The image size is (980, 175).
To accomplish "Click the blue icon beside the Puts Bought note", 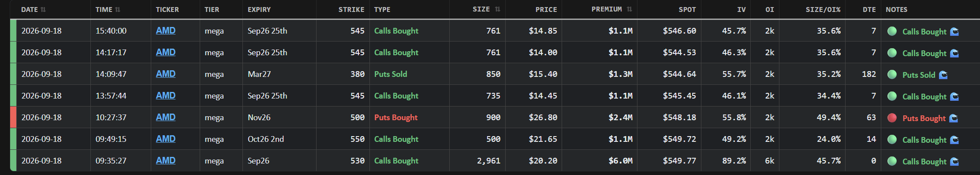I will coord(954,118).
